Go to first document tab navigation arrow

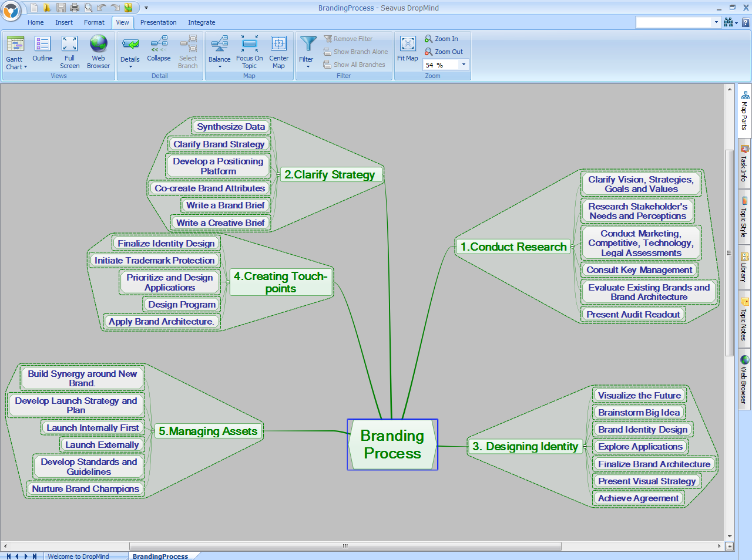pos(8,556)
